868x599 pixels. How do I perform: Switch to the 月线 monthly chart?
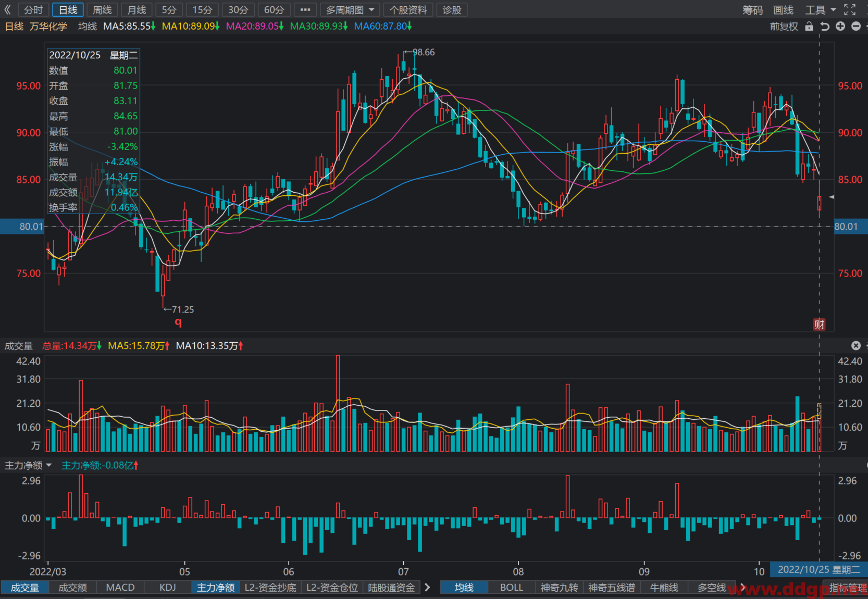[x=137, y=10]
